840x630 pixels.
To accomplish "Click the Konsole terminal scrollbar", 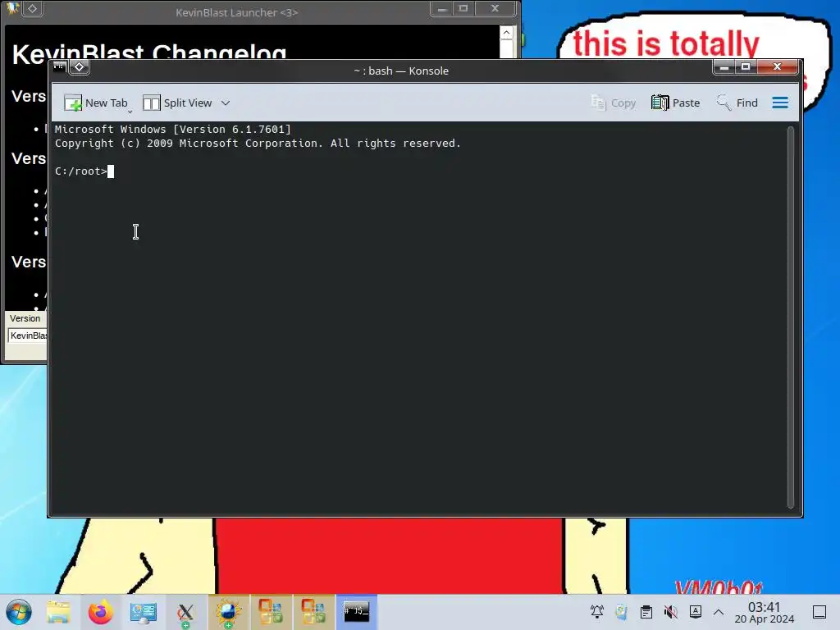I will click(x=790, y=317).
